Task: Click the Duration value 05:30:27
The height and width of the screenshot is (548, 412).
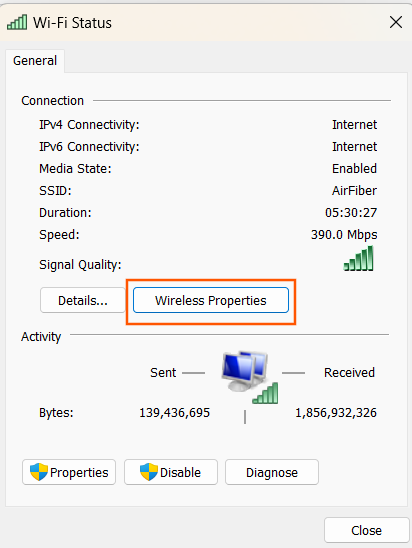Action: (x=351, y=212)
